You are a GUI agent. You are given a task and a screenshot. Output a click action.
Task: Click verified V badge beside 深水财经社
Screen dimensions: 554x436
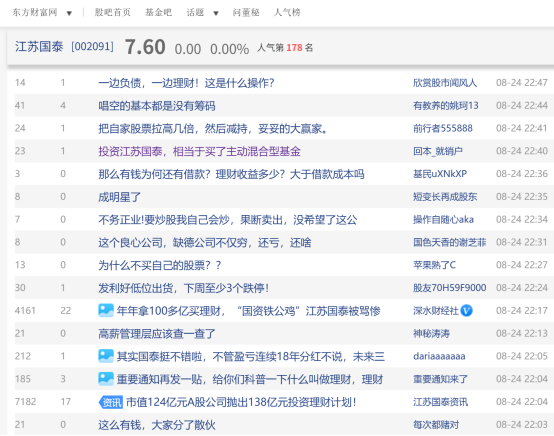point(466,311)
